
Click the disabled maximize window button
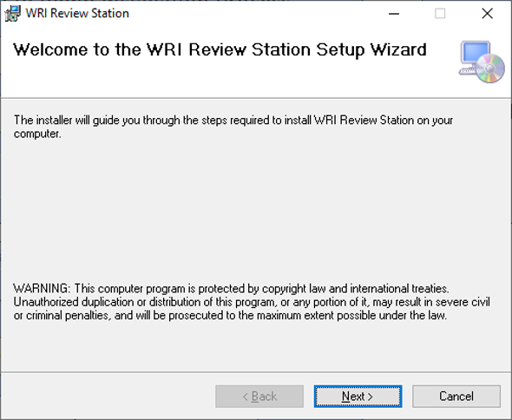[x=440, y=14]
